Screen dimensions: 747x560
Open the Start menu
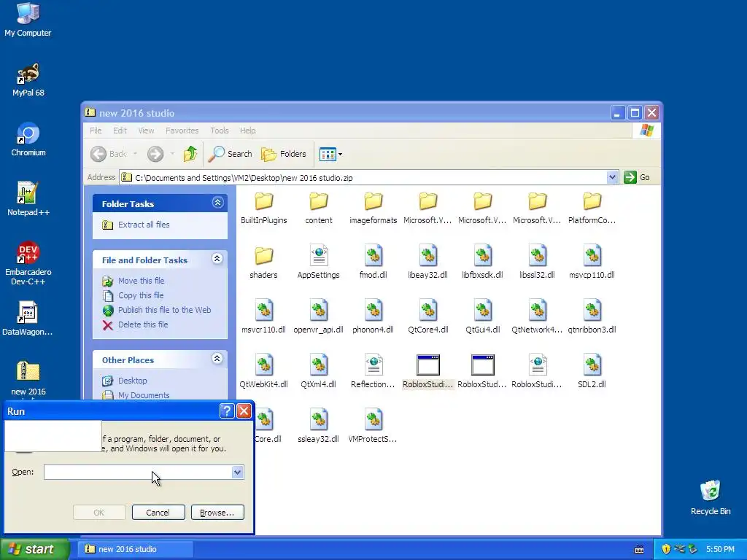coord(35,549)
